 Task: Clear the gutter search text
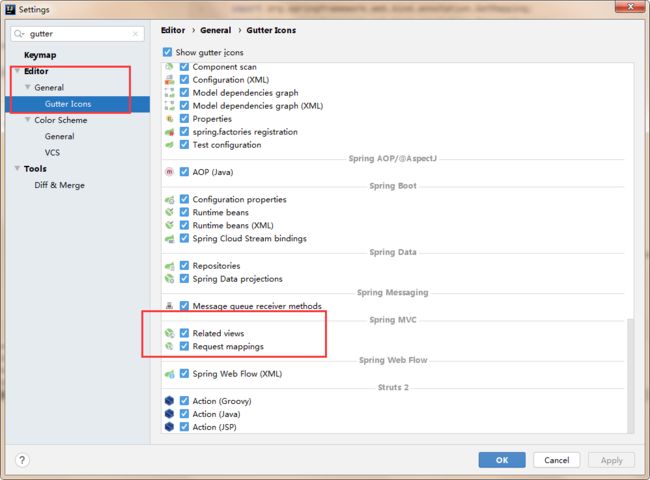pos(135,34)
